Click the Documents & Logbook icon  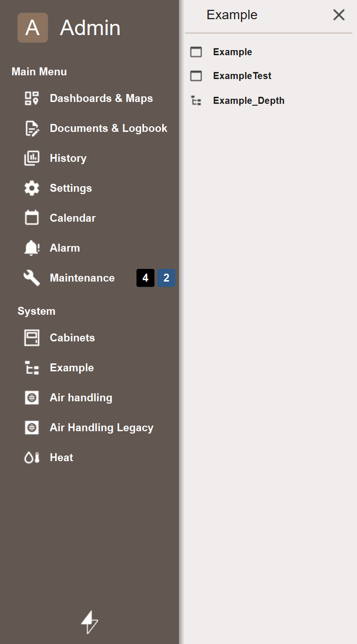pos(32,128)
